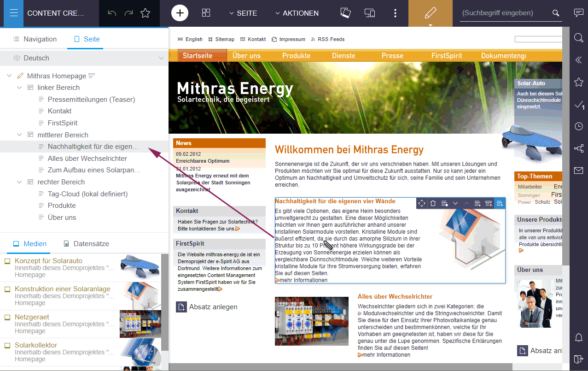
Task: Open the chat messages icon
Action: pos(578,13)
